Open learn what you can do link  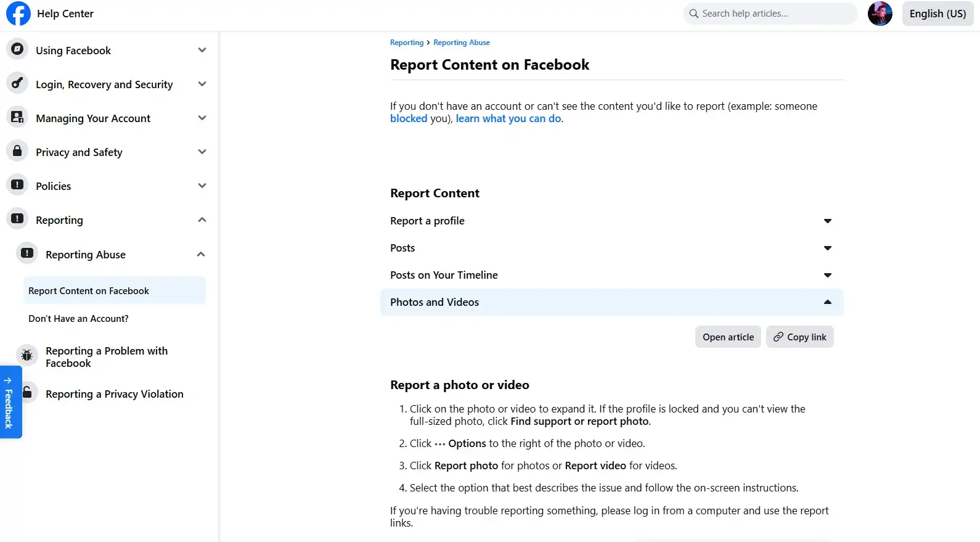tap(508, 118)
